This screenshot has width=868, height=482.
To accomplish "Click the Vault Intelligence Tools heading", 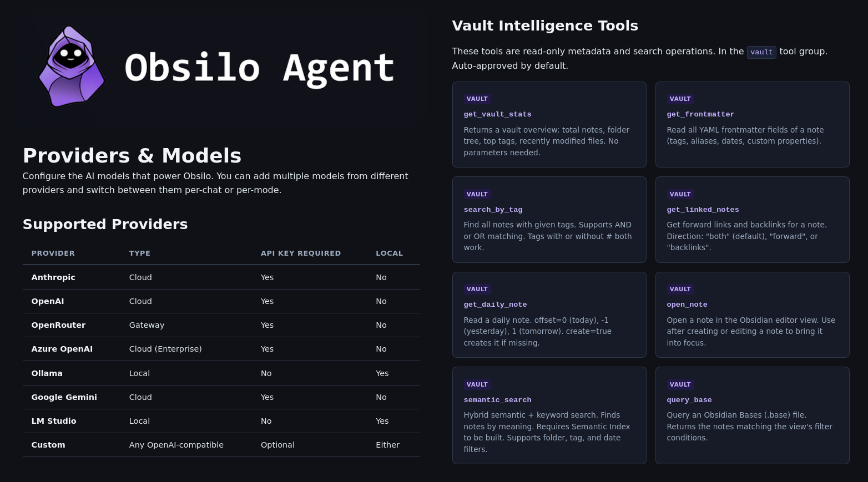I will 545,26.
